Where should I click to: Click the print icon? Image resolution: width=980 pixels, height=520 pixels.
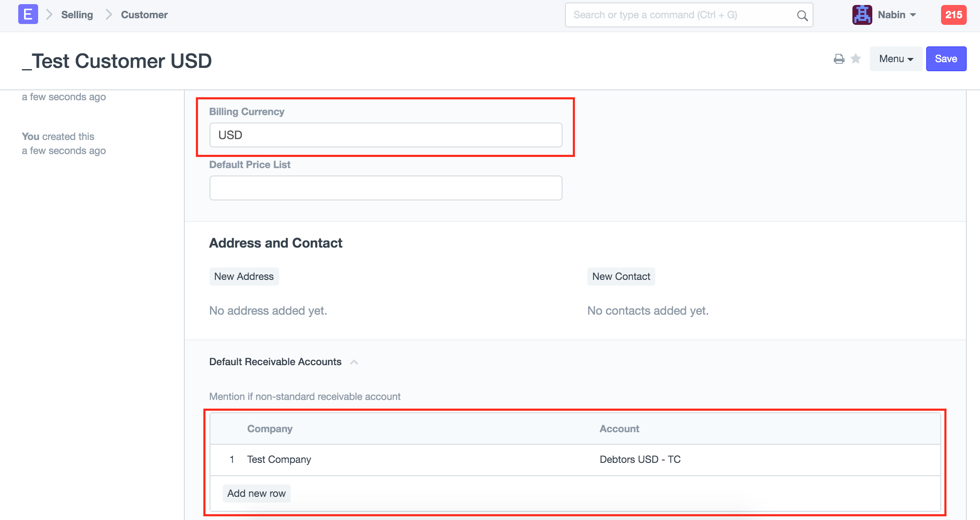[839, 59]
